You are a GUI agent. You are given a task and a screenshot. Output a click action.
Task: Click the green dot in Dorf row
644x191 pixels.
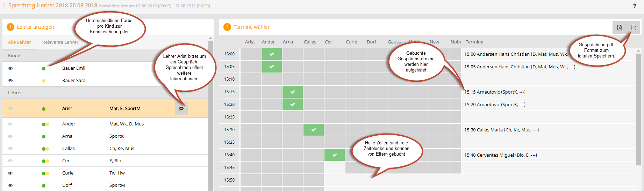point(44,186)
